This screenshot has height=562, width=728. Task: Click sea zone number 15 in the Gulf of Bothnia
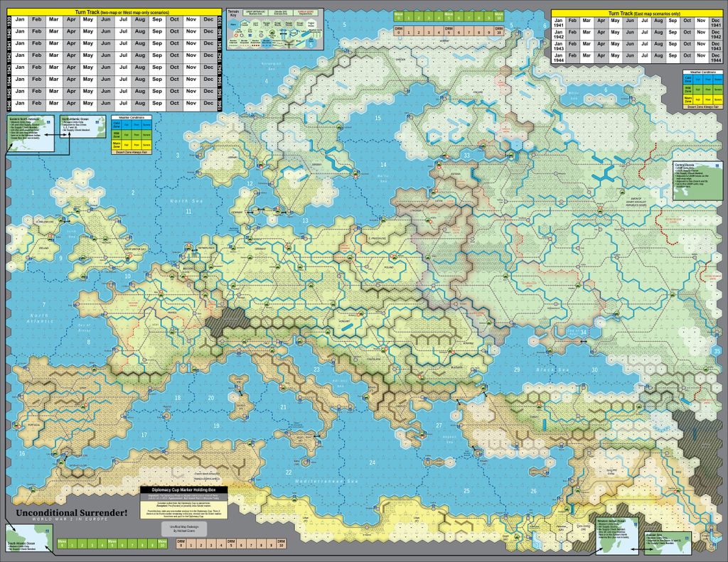(x=378, y=119)
